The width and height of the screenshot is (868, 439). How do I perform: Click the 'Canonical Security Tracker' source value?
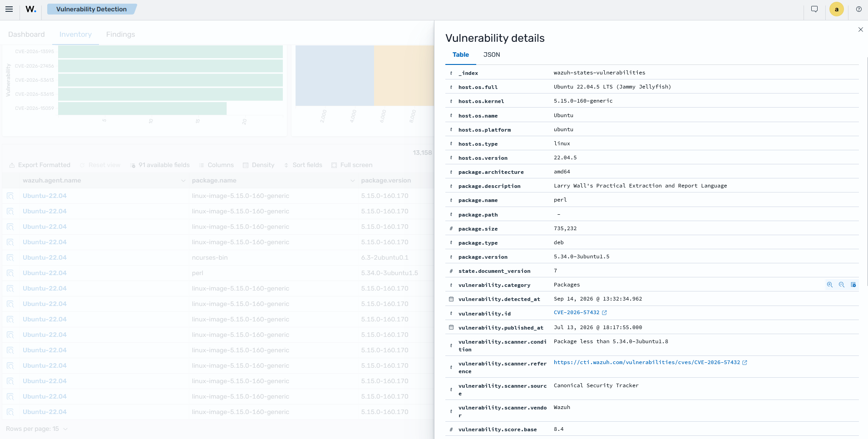[x=596, y=385]
